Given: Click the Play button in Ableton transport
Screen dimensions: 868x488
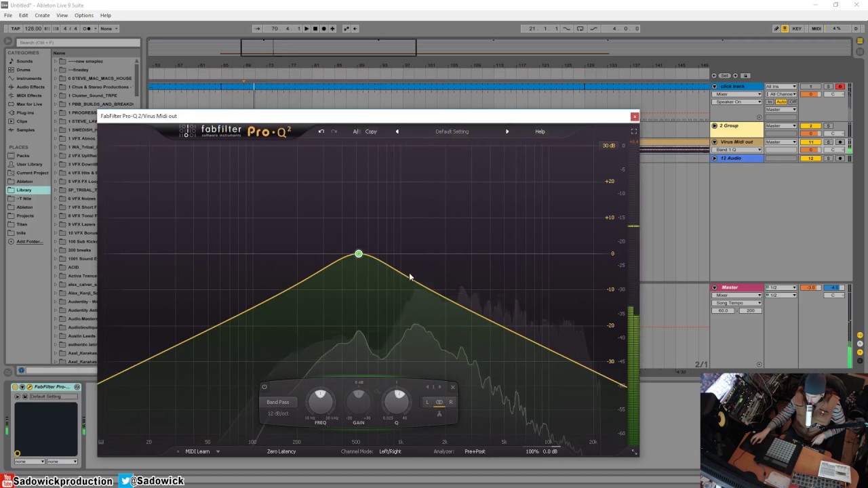Looking at the screenshot, I should pyautogui.click(x=307, y=28).
